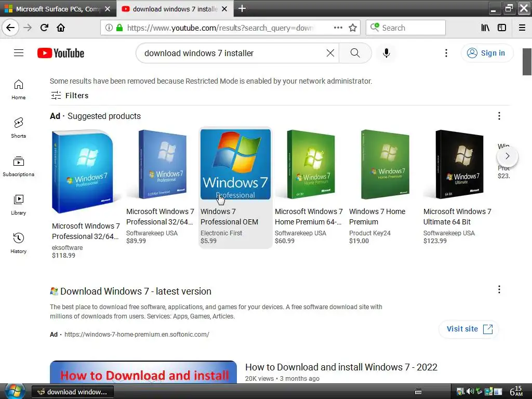Click the page vertical scrollbar thumb
Image resolution: width=532 pixels, height=399 pixels.
click(x=527, y=62)
